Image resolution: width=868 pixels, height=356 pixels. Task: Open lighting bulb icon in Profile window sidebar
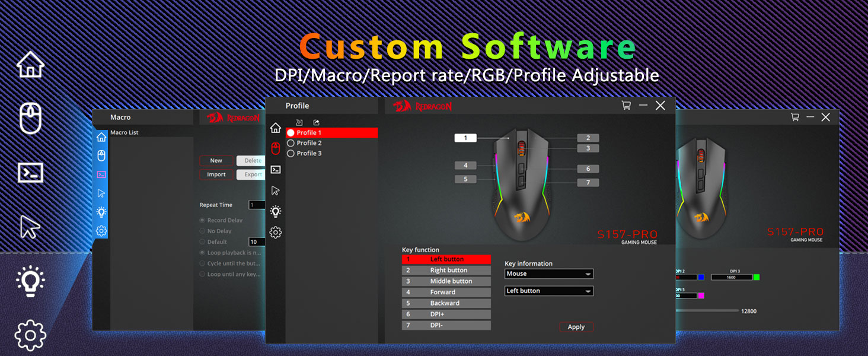pos(275,211)
